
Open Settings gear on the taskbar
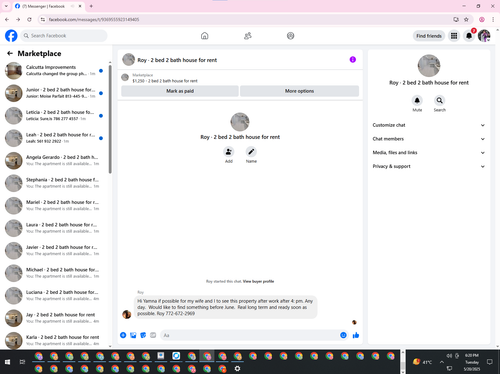[x=237, y=369]
